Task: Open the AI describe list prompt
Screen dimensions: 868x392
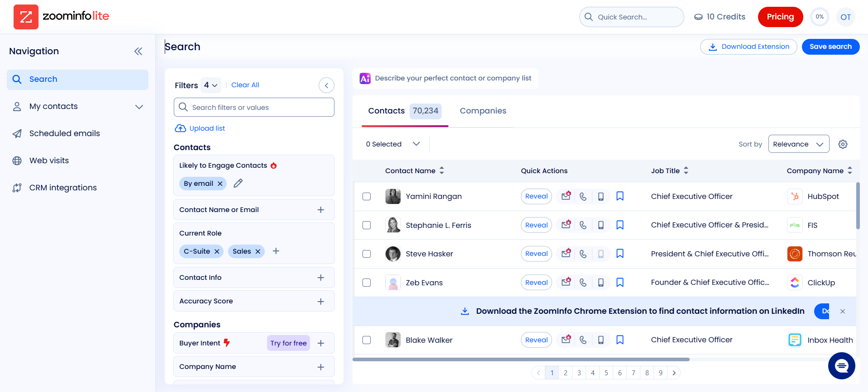Action: [x=445, y=78]
